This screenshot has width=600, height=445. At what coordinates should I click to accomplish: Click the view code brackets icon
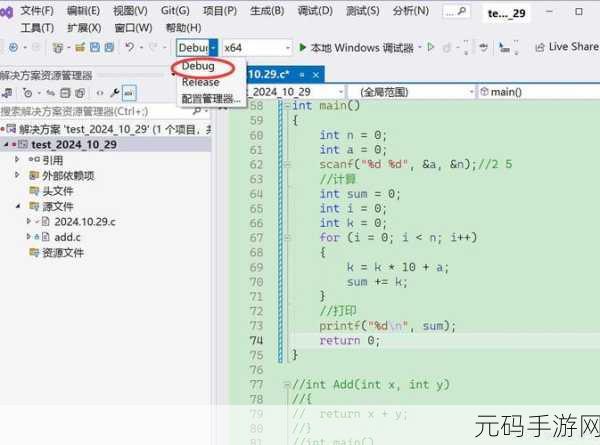pos(99,93)
